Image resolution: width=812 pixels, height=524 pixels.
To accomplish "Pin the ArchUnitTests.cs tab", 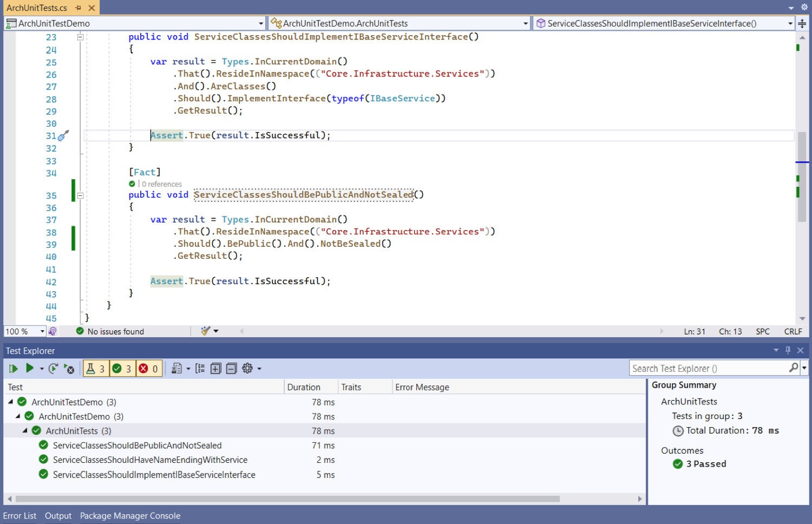I will tap(78, 8).
